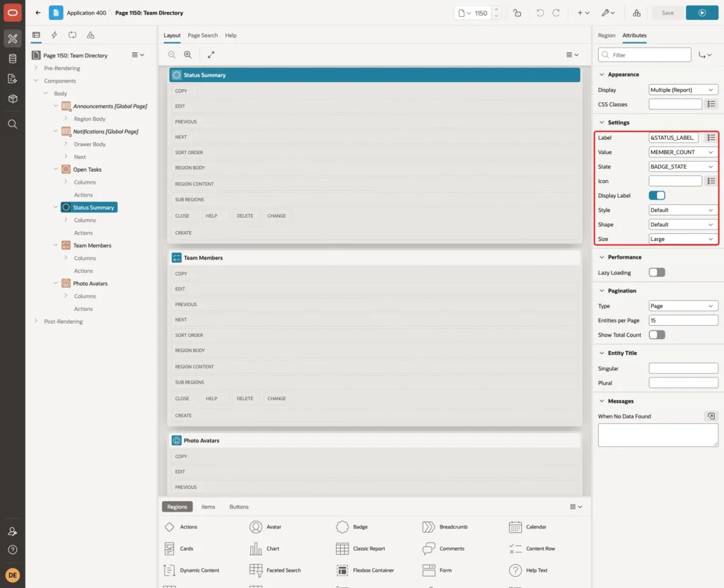This screenshot has height=588, width=724.
Task: Switch to the Layout tab
Action: click(x=172, y=35)
